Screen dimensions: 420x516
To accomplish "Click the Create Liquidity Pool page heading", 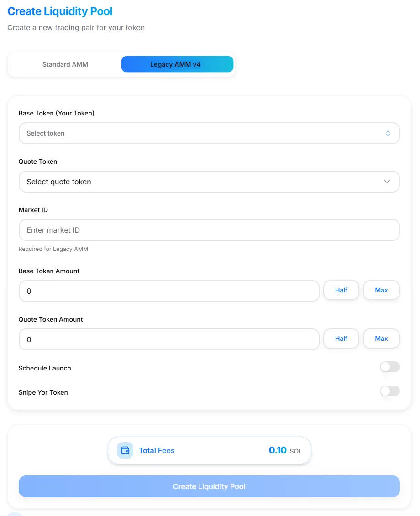I will (x=60, y=11).
